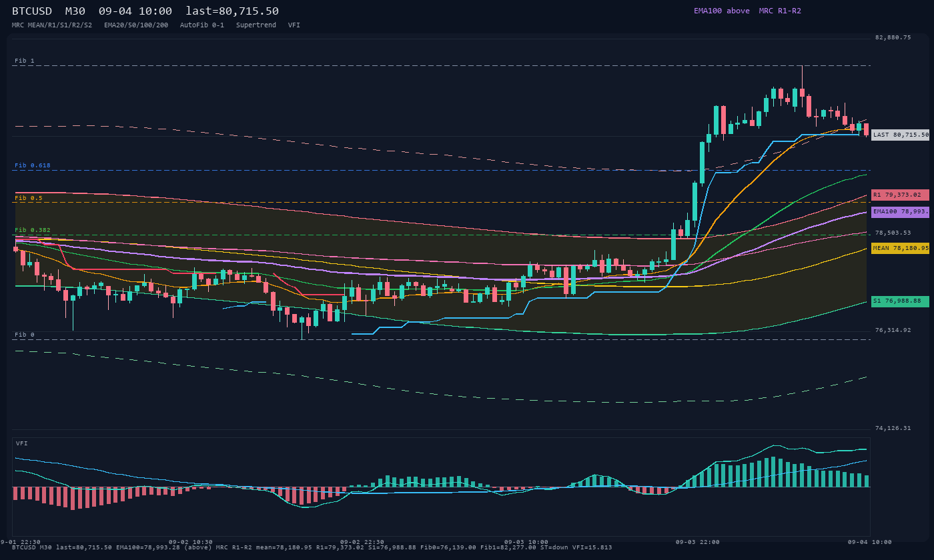Click the last=80,715.50 title text
This screenshot has height=560, width=934.
point(232,11)
